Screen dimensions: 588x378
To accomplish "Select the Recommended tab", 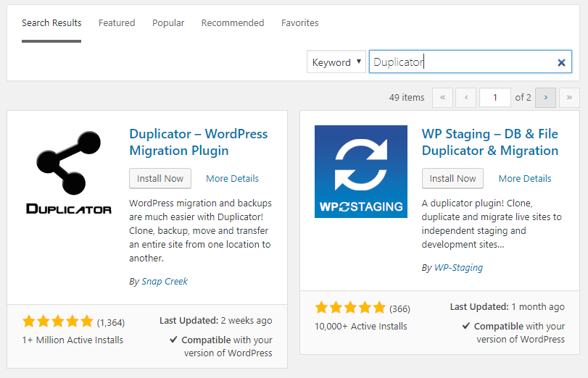I will pos(233,23).
